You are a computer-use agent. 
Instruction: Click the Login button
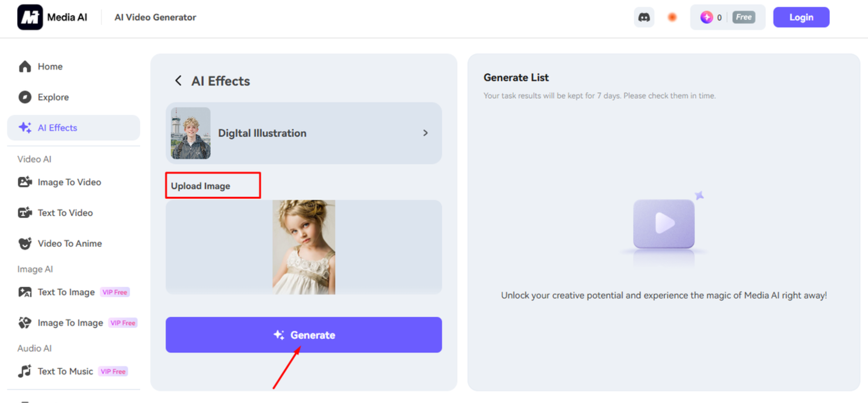(801, 17)
